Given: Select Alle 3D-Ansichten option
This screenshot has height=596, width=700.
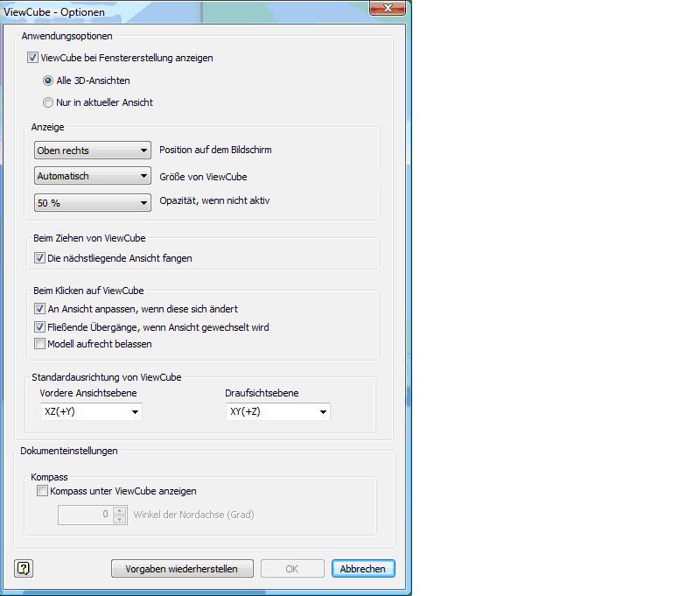Looking at the screenshot, I should (49, 81).
